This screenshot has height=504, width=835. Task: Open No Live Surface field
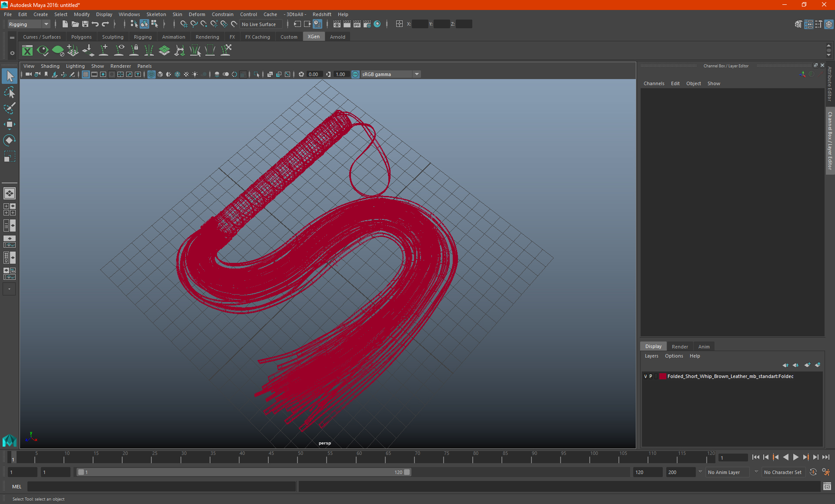(x=261, y=24)
